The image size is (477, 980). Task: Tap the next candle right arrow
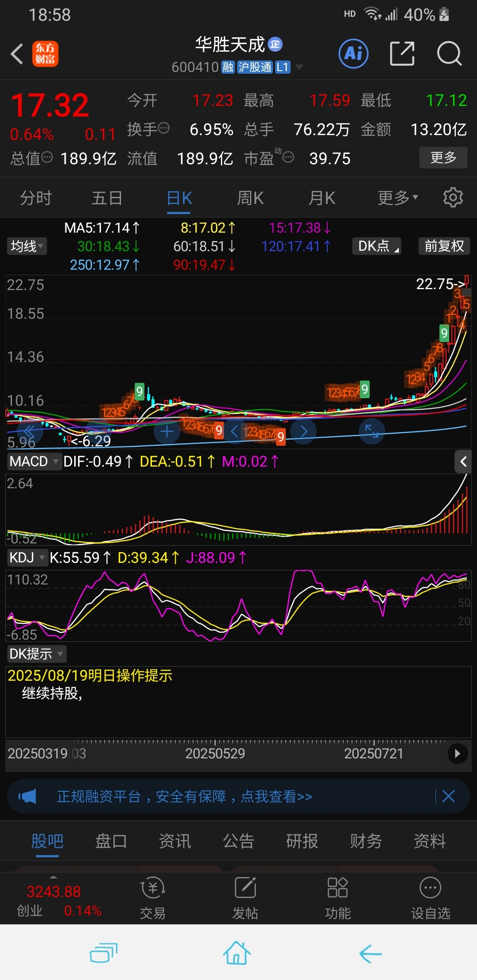click(303, 431)
